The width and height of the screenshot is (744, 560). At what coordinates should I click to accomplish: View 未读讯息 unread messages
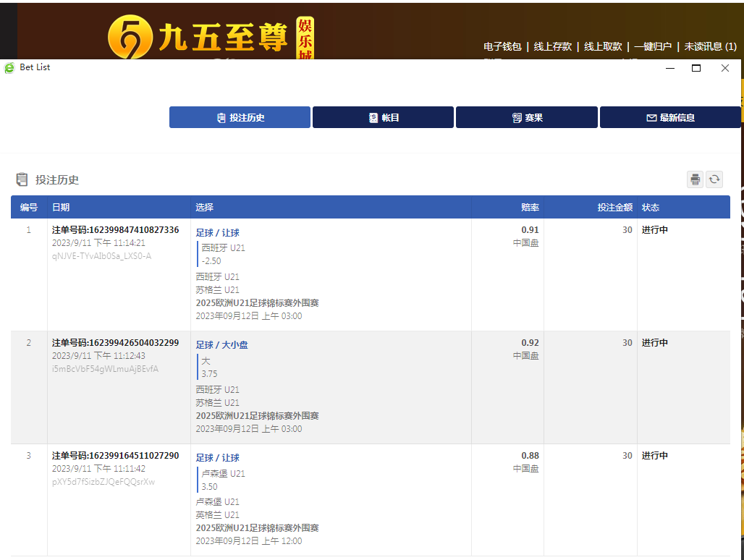(710, 46)
